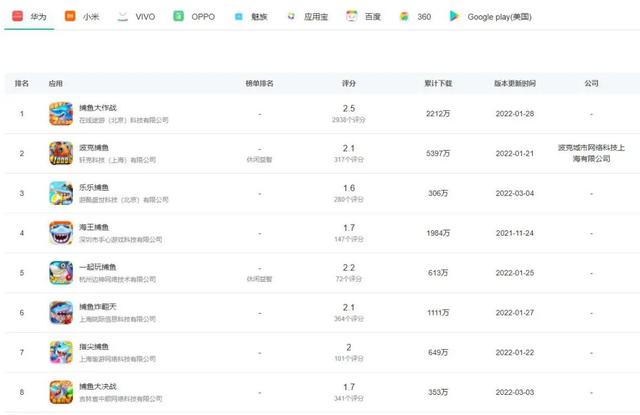Open the 百度 store tab

[367, 17]
